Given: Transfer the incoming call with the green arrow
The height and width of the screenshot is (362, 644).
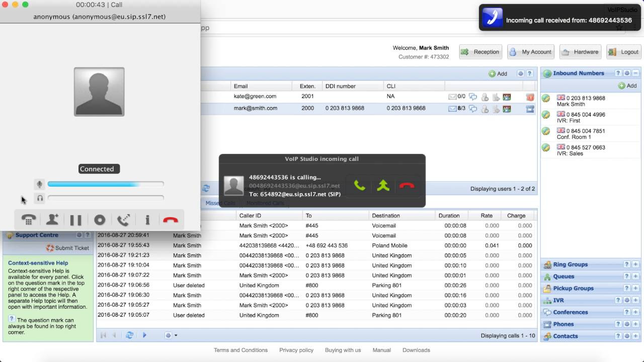Looking at the screenshot, I should [x=383, y=186].
